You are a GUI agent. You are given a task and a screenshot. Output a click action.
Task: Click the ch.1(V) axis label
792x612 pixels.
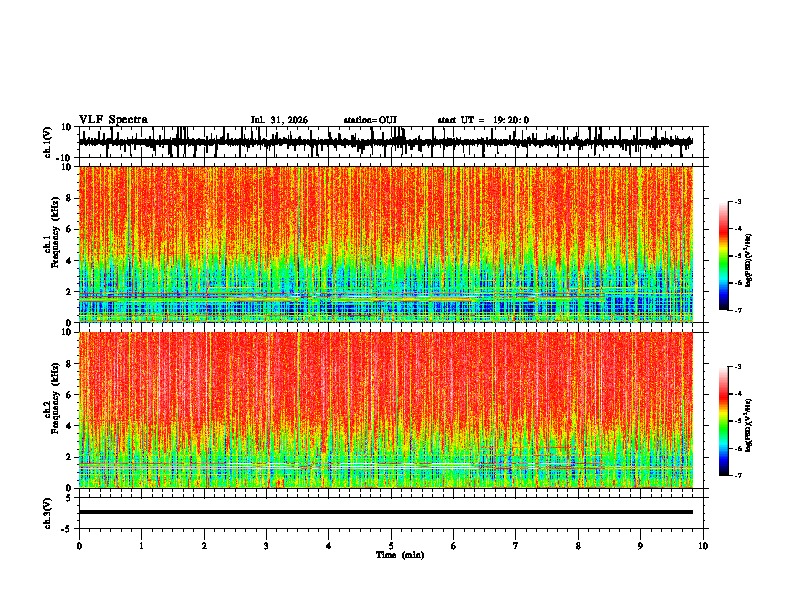click(x=48, y=142)
